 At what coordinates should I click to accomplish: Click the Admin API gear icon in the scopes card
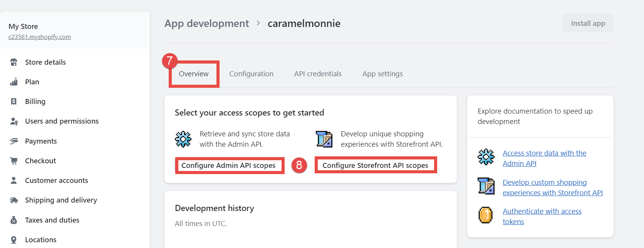click(183, 139)
